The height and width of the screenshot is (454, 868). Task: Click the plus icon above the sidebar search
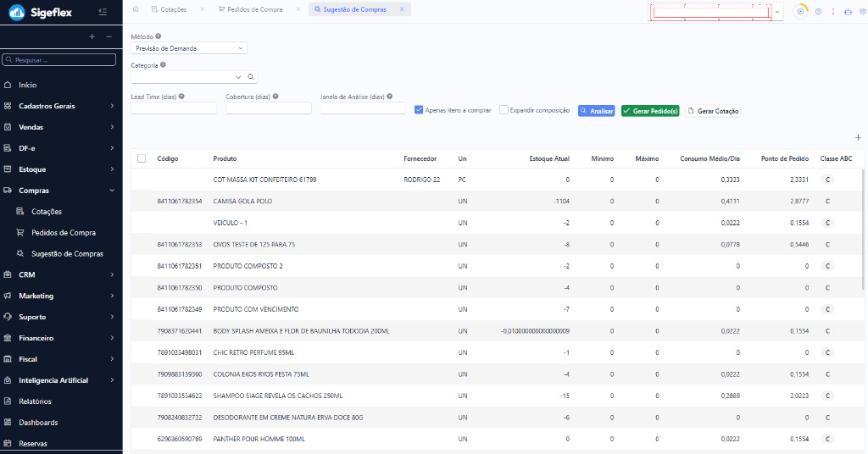[x=92, y=36]
